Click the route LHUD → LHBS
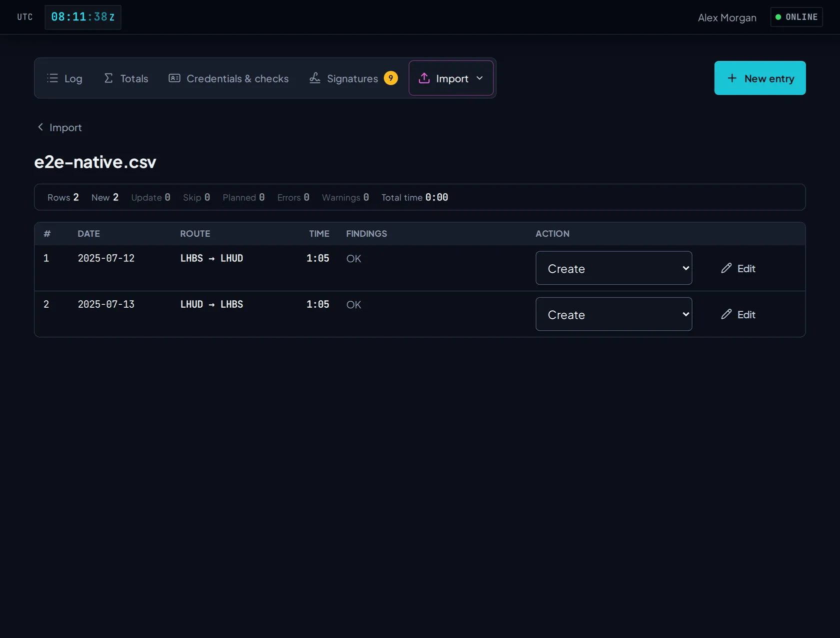 pos(211,304)
